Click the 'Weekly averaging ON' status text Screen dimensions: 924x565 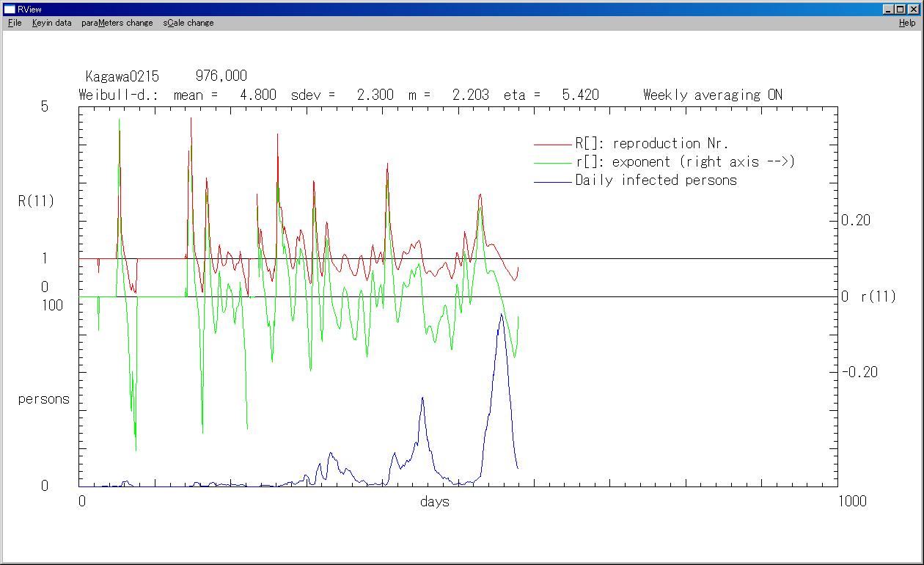pyautogui.click(x=712, y=95)
